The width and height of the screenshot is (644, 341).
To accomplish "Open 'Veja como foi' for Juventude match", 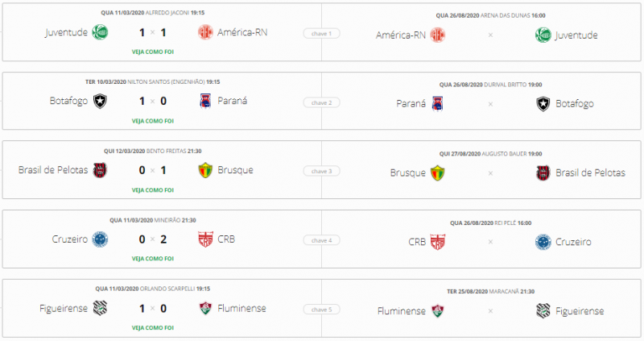I will point(153,52).
